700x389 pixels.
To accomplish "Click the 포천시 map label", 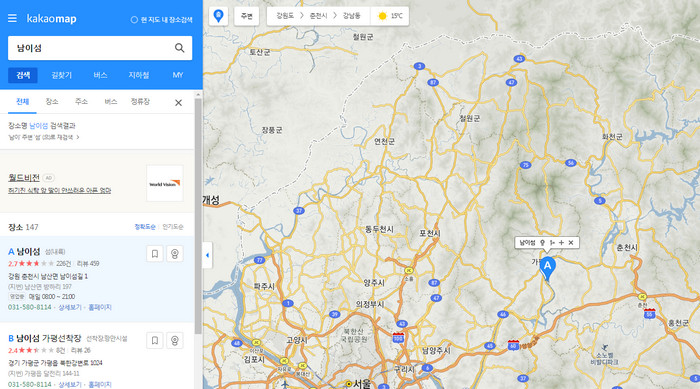I will 430,233.
